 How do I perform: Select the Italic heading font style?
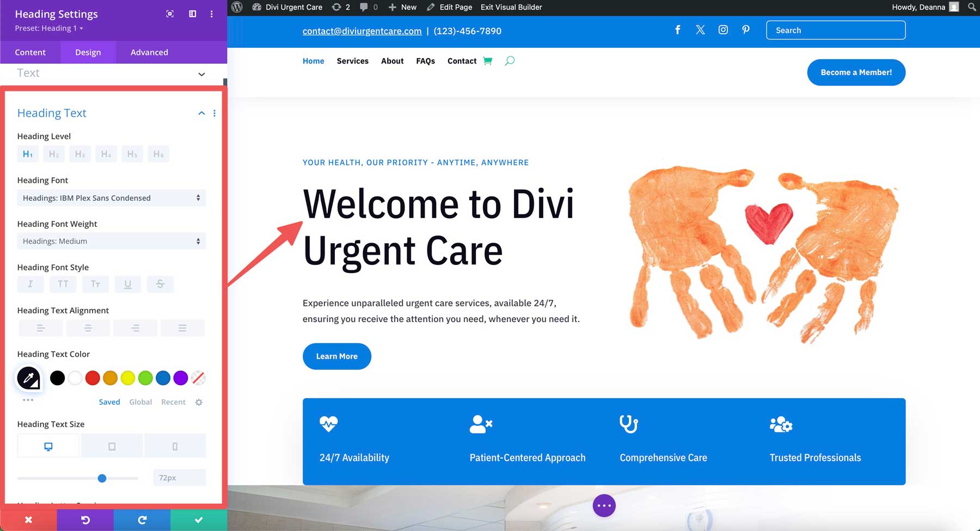(30, 283)
